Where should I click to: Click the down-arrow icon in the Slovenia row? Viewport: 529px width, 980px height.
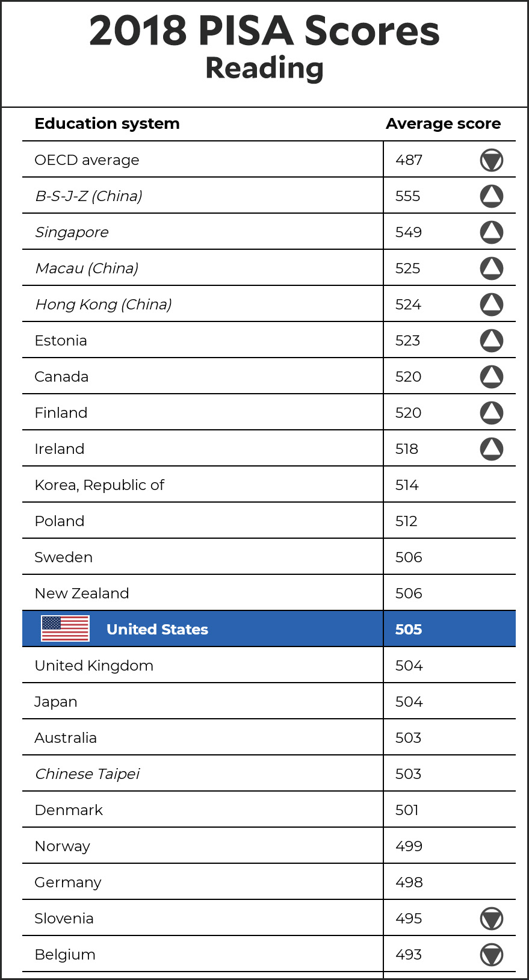[491, 919]
